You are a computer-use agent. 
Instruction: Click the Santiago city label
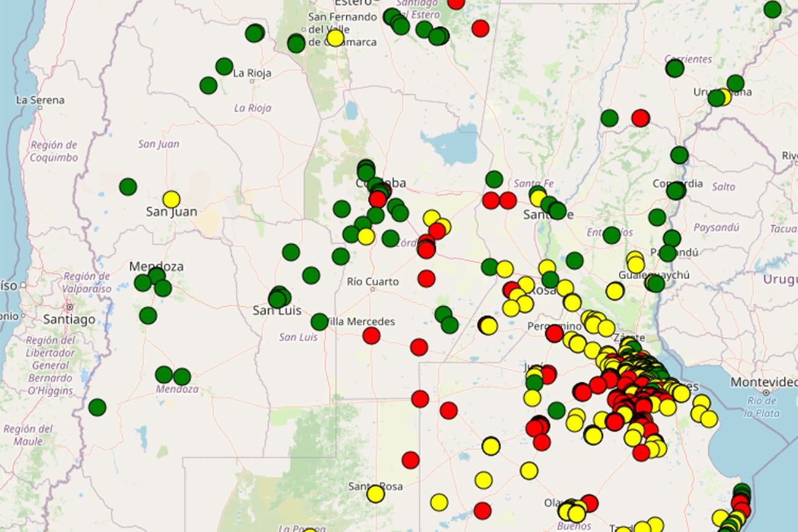(x=69, y=319)
